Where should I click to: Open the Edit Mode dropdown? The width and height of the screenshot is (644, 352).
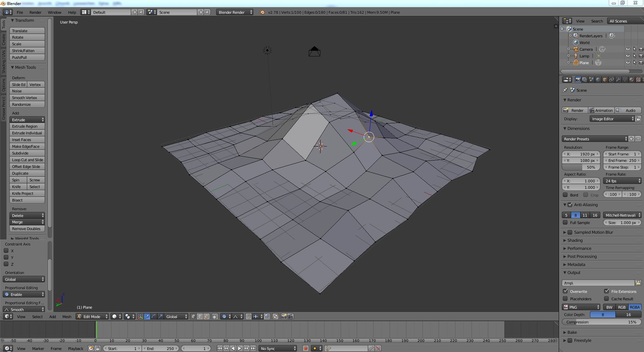pos(92,316)
